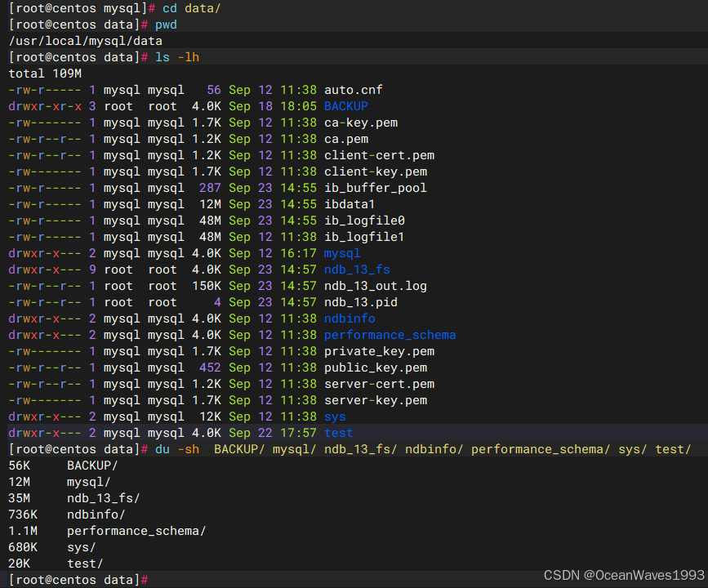Select the file name auto.cnf

(x=353, y=90)
